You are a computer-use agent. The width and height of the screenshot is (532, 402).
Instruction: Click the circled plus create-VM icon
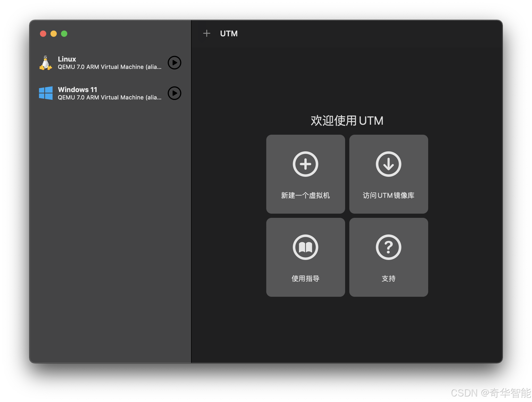click(x=305, y=164)
